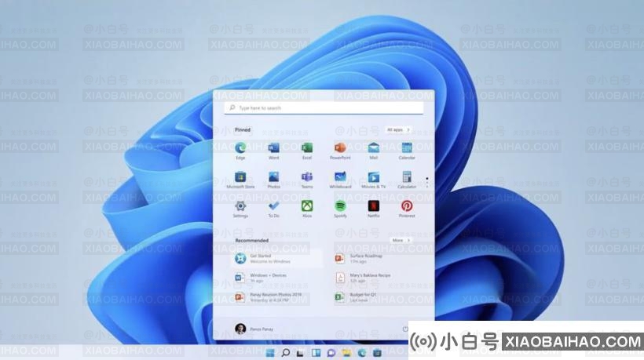Click the Type here to search box

(324, 107)
